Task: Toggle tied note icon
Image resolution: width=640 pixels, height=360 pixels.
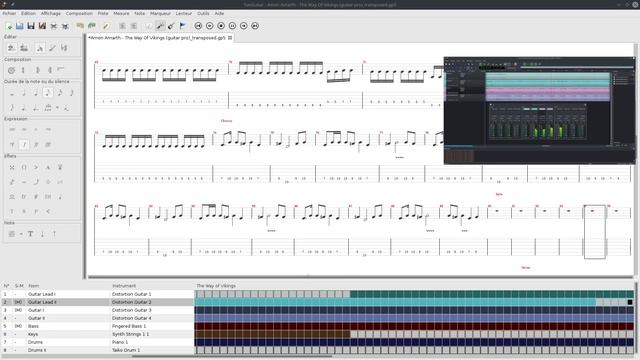Action: 67,108
